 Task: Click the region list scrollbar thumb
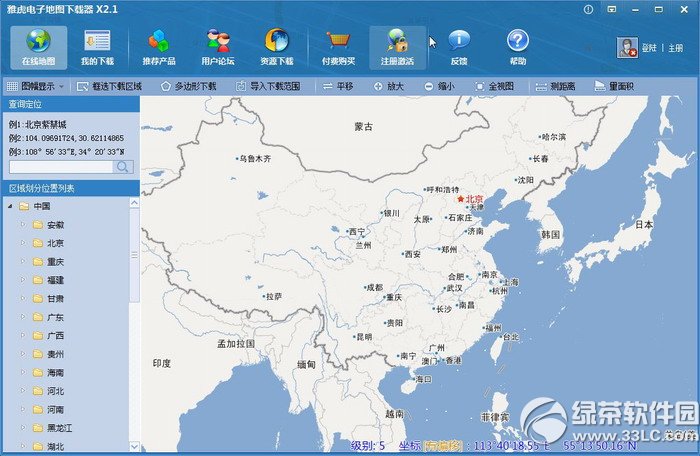pos(134,255)
